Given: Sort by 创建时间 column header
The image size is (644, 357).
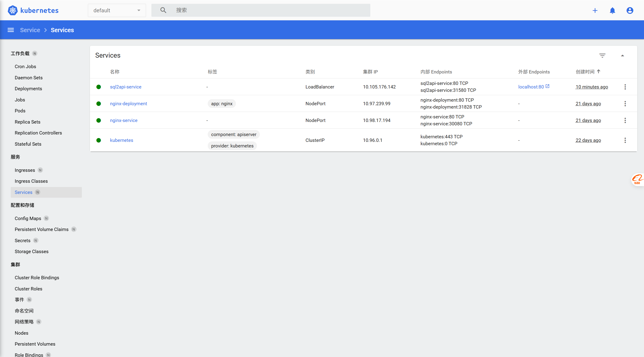Looking at the screenshot, I should [585, 72].
